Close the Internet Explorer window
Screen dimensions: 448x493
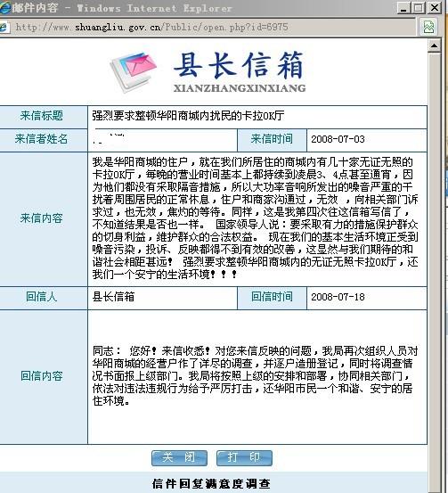coord(435,7)
